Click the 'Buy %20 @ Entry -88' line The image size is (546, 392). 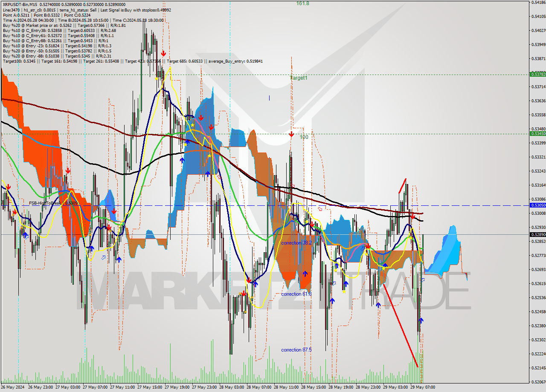tap(57, 56)
